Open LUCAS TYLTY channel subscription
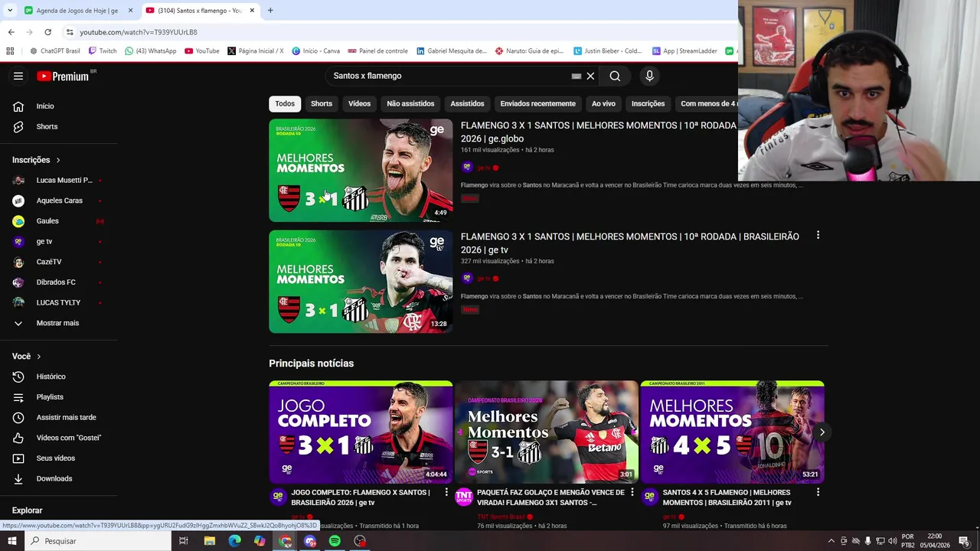Screen dimensions: 980x551 [59, 302]
